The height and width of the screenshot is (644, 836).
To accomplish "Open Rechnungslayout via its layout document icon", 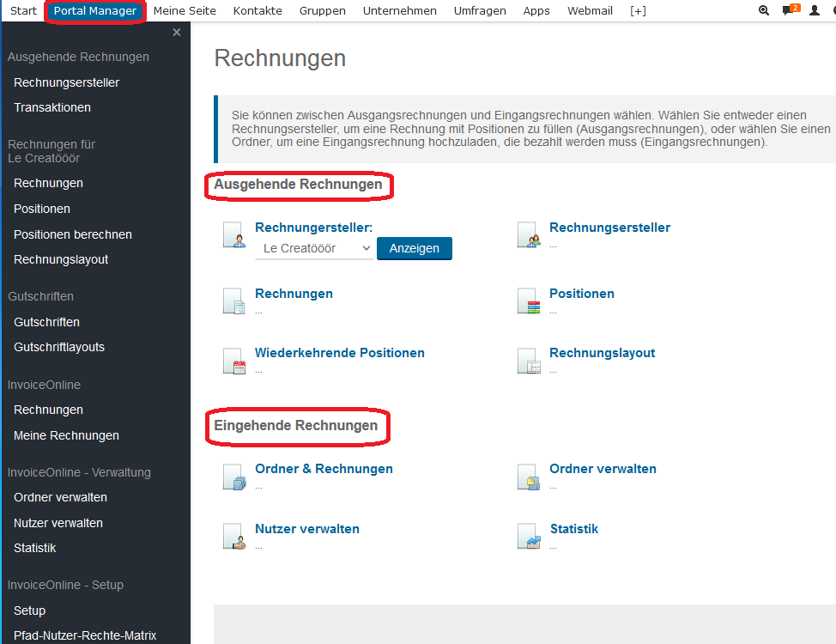I will click(529, 360).
